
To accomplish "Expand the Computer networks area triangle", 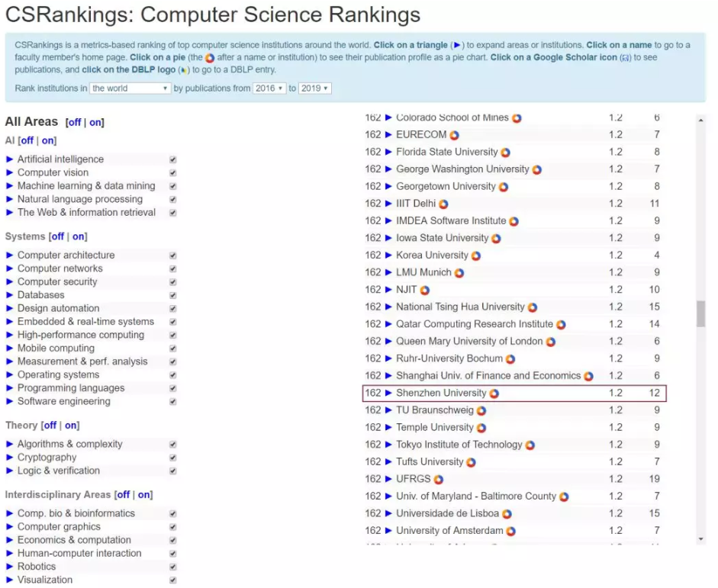I will 9,268.
